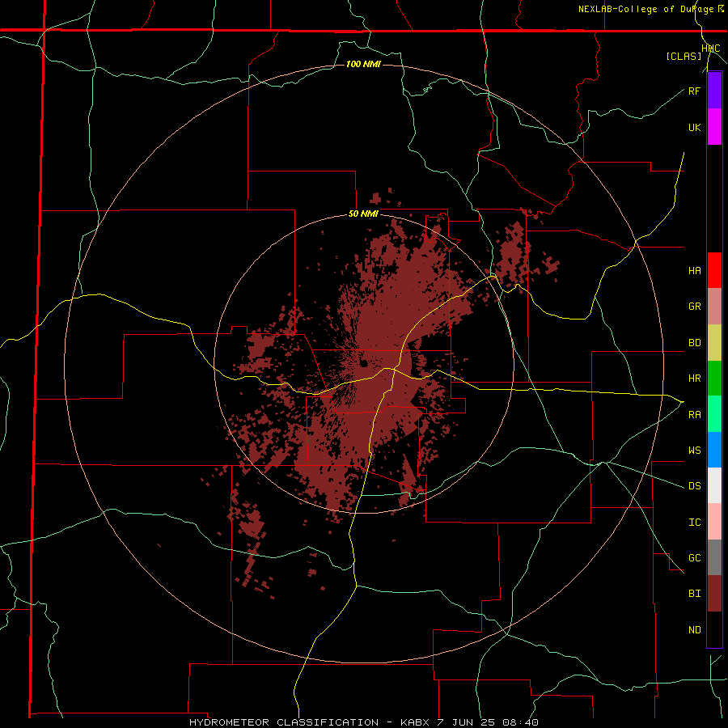Image resolution: width=728 pixels, height=728 pixels.
Task: Click the WS blue legend swatch
Action: point(714,450)
